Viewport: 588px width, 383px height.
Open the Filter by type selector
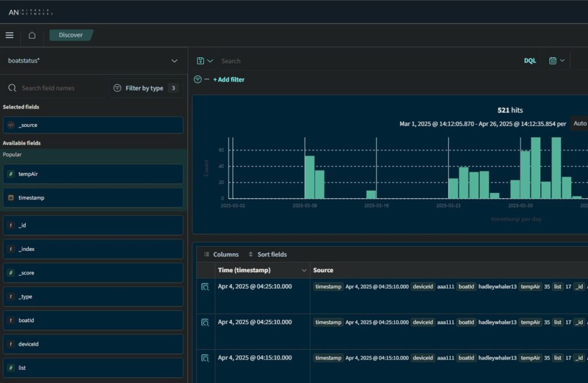(x=145, y=88)
